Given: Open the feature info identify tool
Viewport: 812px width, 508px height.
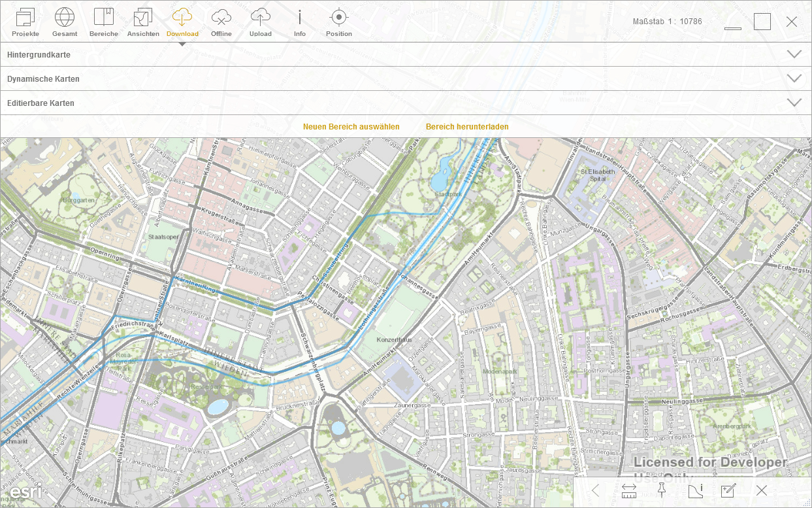Looking at the screenshot, I should coord(695,490).
